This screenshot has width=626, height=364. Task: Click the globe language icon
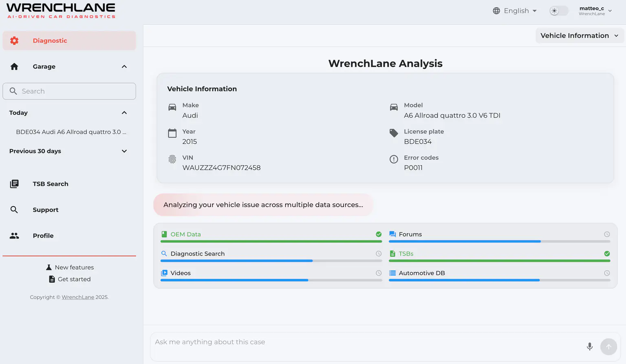(x=496, y=11)
